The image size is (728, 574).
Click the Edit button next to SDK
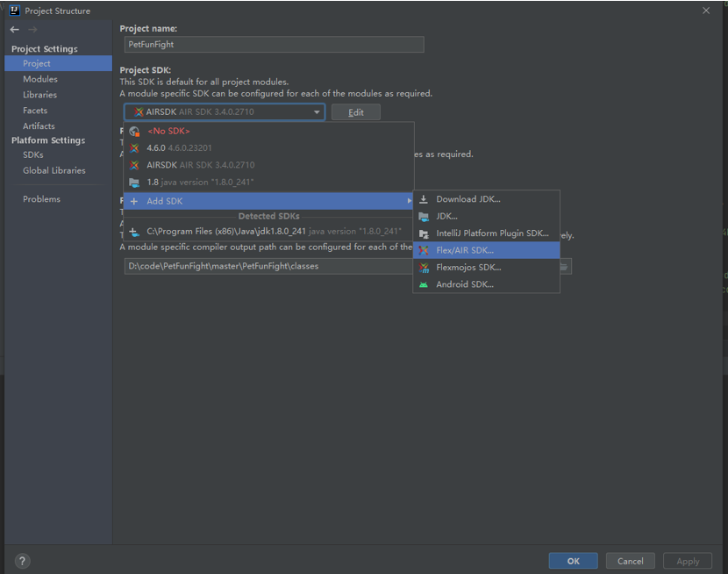[355, 112]
